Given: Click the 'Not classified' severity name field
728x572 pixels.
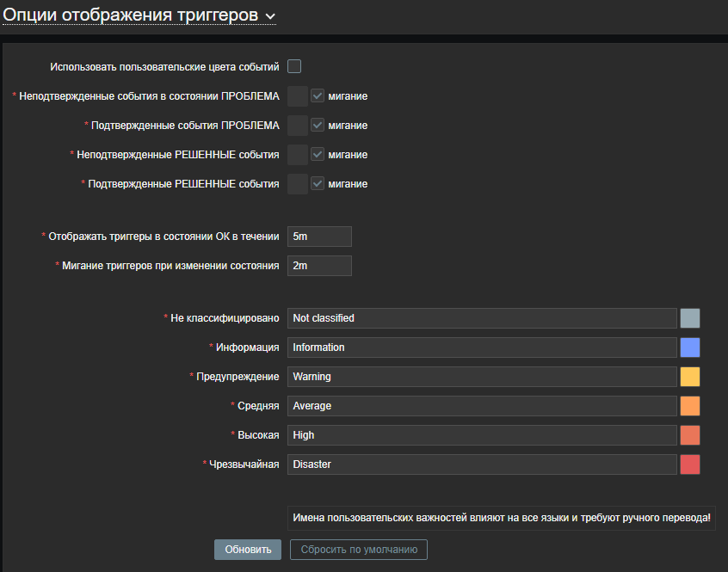Looking at the screenshot, I should click(x=482, y=318).
